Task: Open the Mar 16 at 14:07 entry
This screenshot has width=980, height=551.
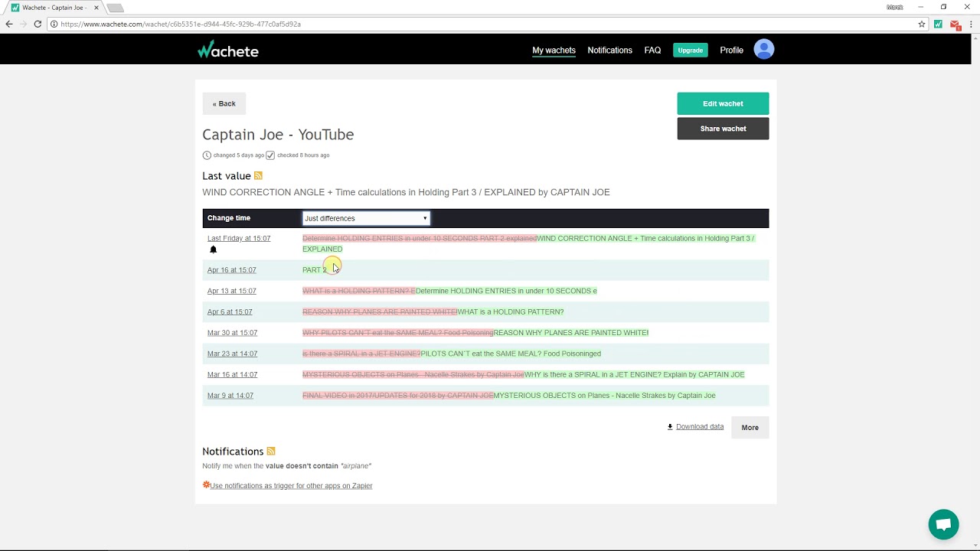Action: (x=232, y=375)
